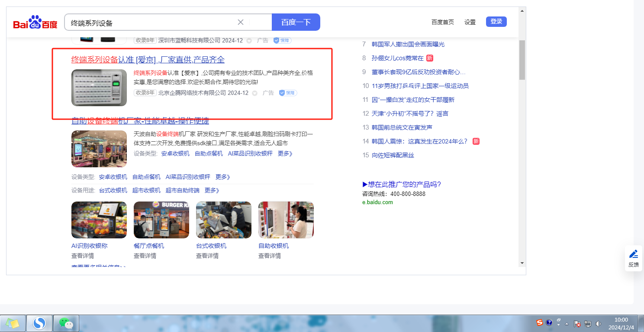Screen dimensions: 644x332
Task: Click the company name 深圳市蓝畅科技有限公司
Action: [x=189, y=40]
